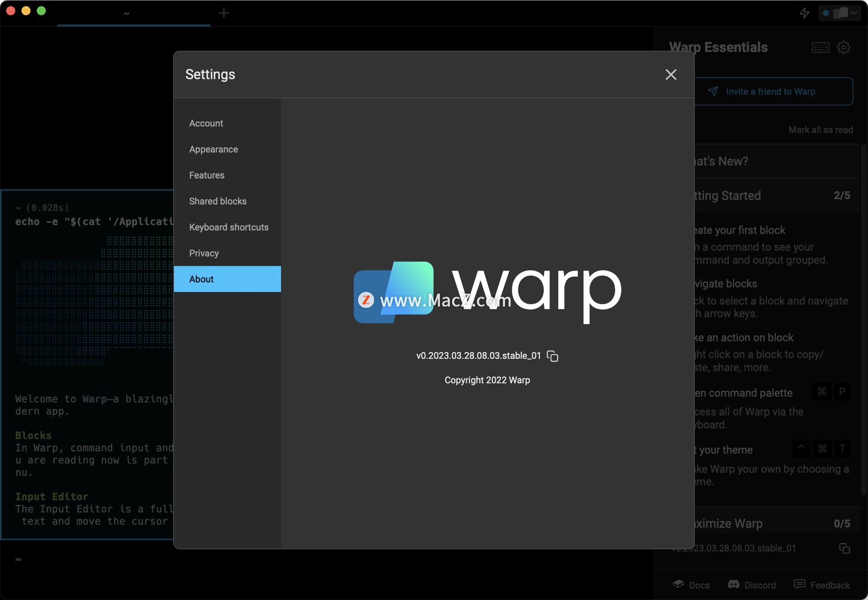Select Navigate blocks item

click(773, 299)
